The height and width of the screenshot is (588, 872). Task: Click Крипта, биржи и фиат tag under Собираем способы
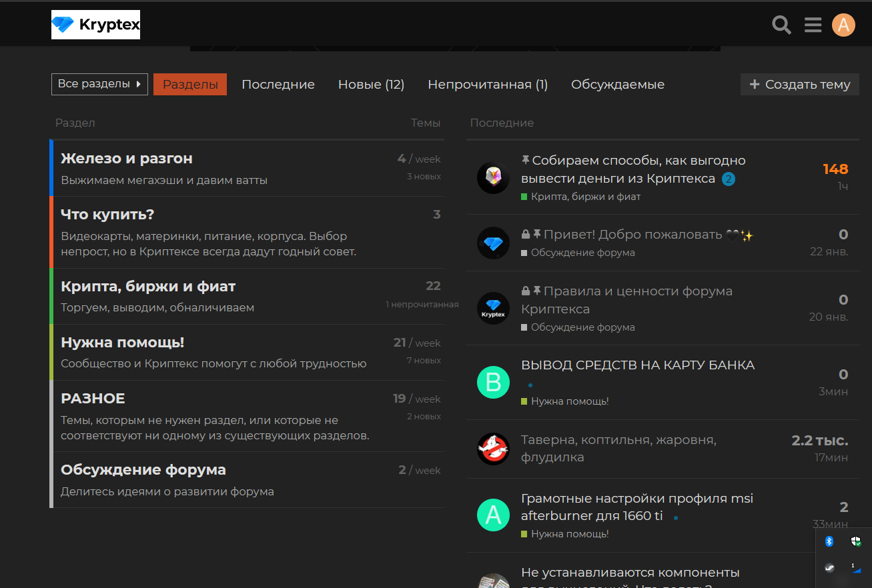click(x=580, y=197)
